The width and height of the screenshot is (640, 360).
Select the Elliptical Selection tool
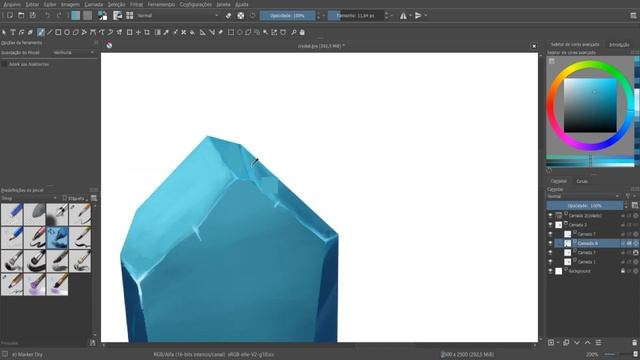coord(240,32)
